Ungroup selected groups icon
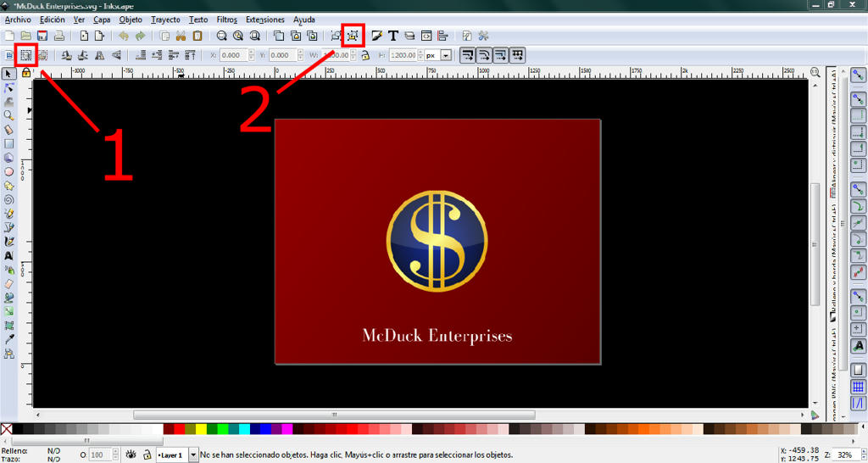 click(x=353, y=36)
